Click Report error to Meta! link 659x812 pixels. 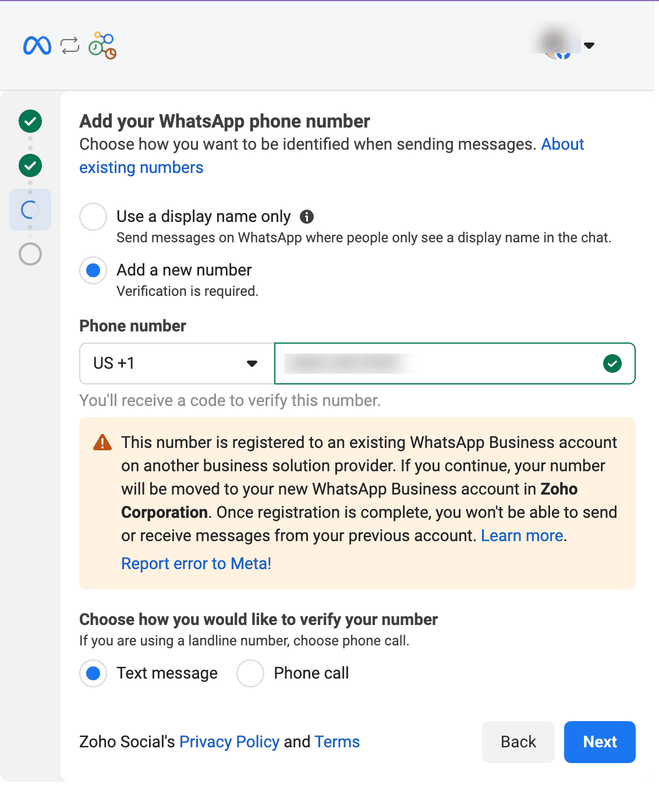[196, 564]
